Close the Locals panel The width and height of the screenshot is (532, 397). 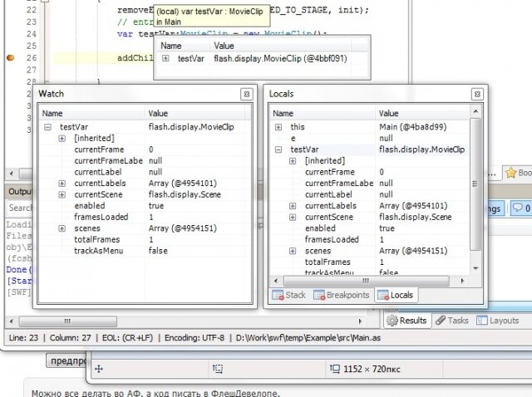476,95
